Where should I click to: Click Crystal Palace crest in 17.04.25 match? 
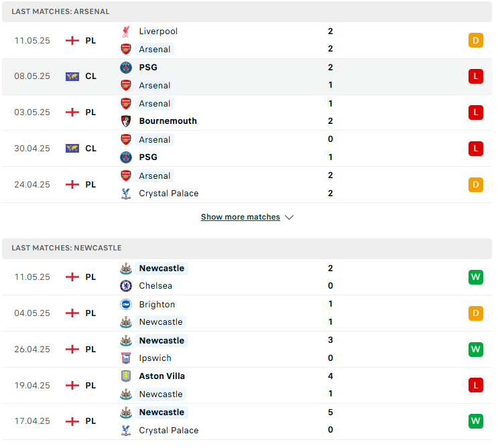coord(126,431)
